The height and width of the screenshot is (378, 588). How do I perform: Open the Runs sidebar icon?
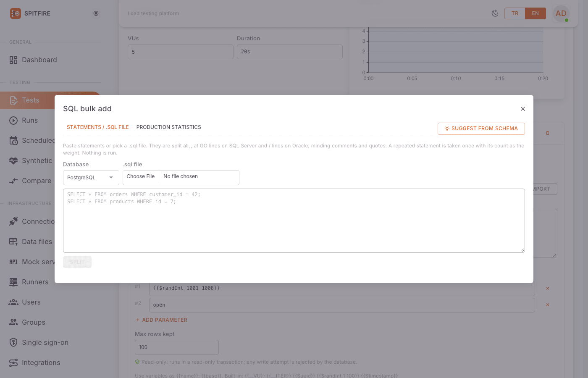click(x=13, y=121)
